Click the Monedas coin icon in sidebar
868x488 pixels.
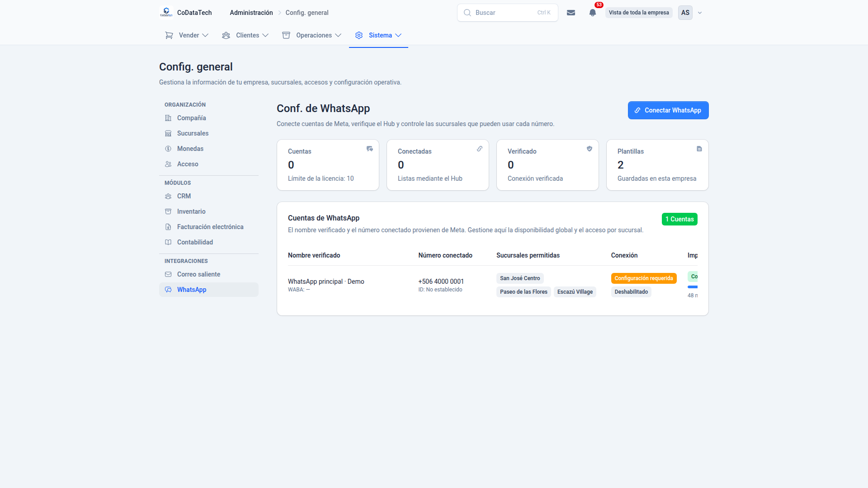pyautogui.click(x=168, y=149)
